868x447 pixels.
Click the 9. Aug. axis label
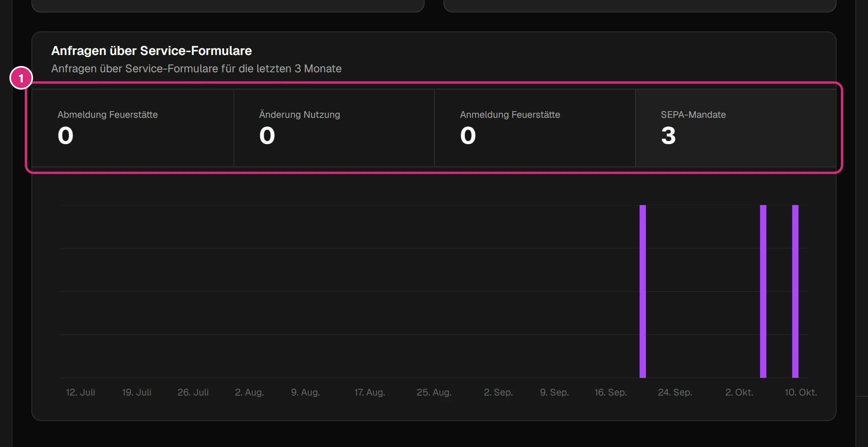[305, 392]
